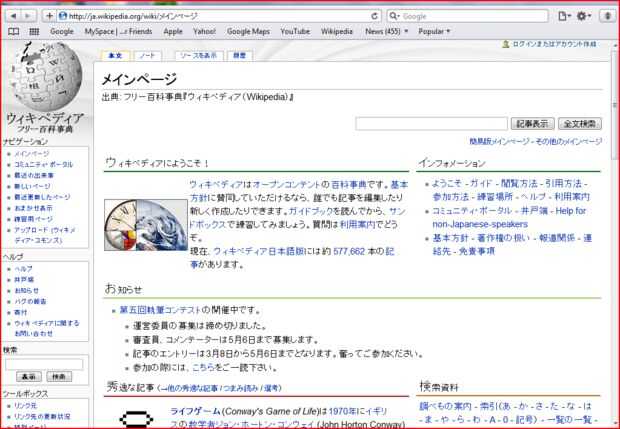Click the scroll-up arrow in the browser toolbar corner

608,16
